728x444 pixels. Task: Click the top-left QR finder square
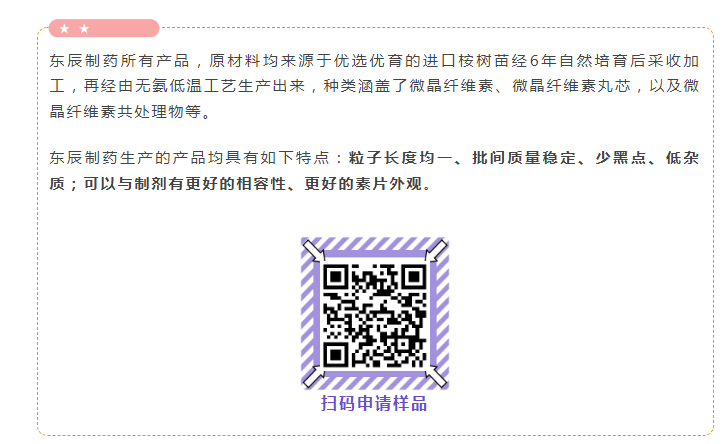(x=335, y=277)
